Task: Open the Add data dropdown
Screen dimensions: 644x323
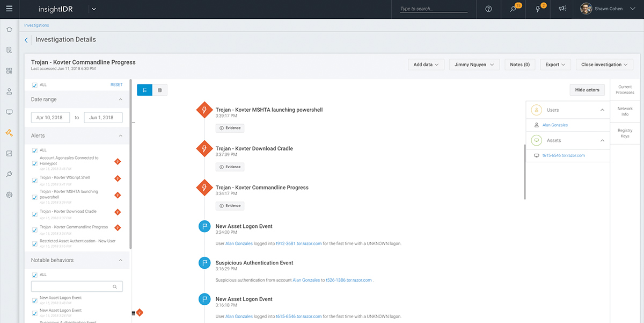Action: tap(426, 64)
